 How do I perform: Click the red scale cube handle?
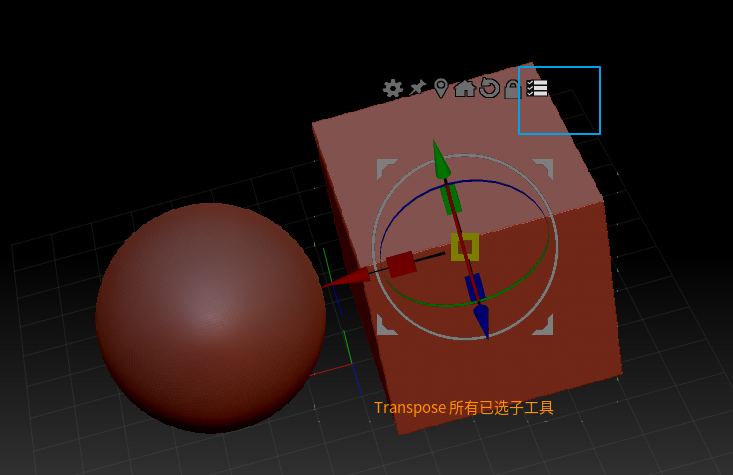tap(401, 265)
